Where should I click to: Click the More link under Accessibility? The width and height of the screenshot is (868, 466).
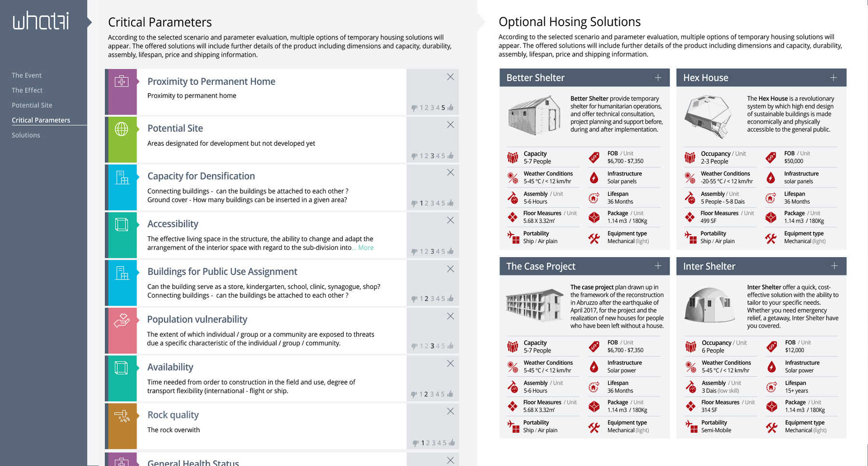[x=366, y=247]
